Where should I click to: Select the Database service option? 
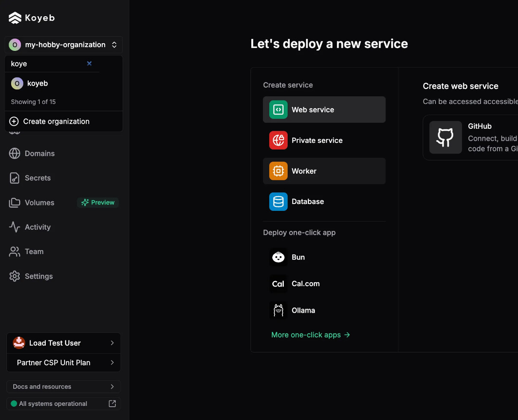pos(324,201)
